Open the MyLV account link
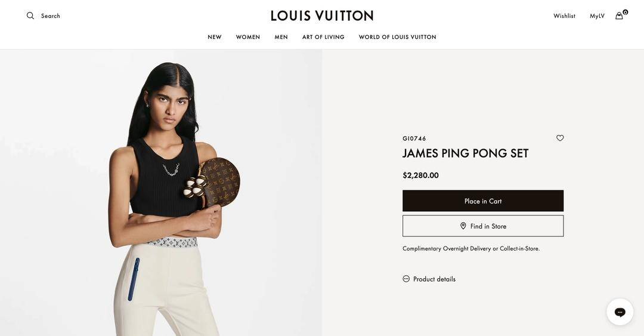This screenshot has height=336, width=644. [597, 16]
